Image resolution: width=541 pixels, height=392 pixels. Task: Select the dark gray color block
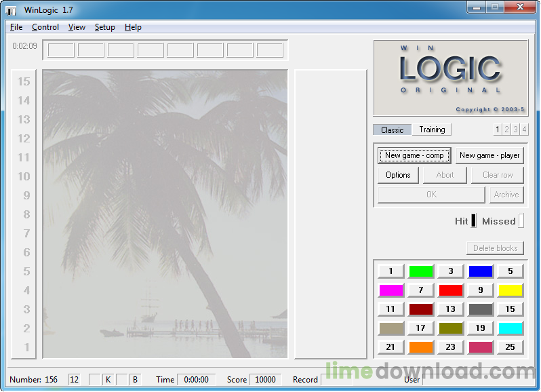pyautogui.click(x=480, y=309)
